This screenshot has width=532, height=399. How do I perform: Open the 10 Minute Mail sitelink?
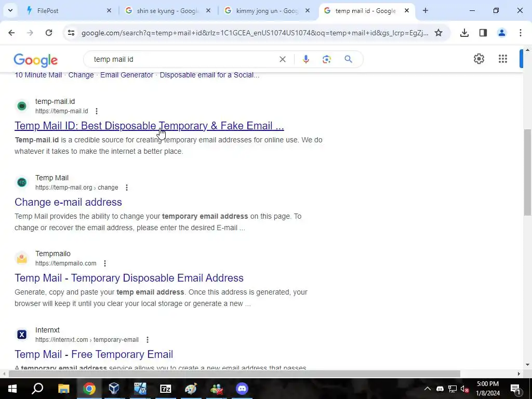[x=38, y=75]
